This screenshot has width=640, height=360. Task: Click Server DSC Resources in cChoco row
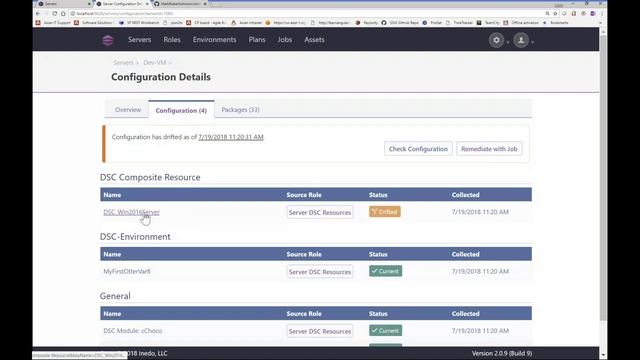[320, 331]
